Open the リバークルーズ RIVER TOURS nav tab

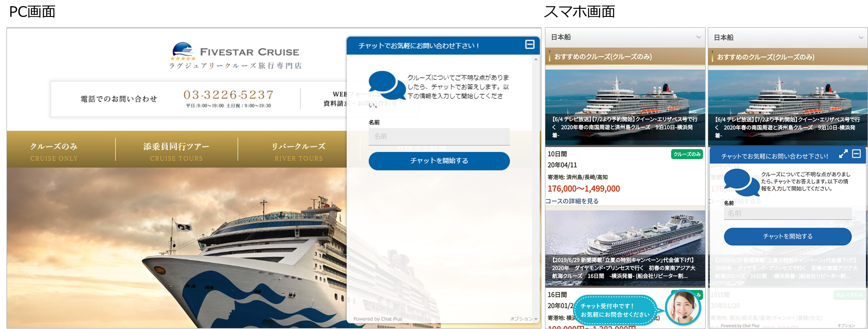tap(299, 151)
